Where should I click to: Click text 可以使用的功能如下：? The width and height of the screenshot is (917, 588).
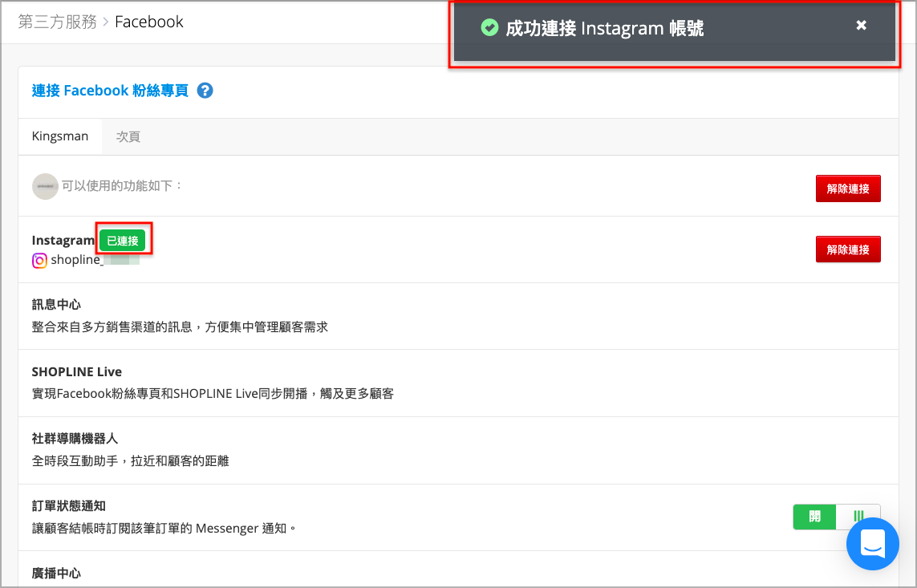[123, 186]
